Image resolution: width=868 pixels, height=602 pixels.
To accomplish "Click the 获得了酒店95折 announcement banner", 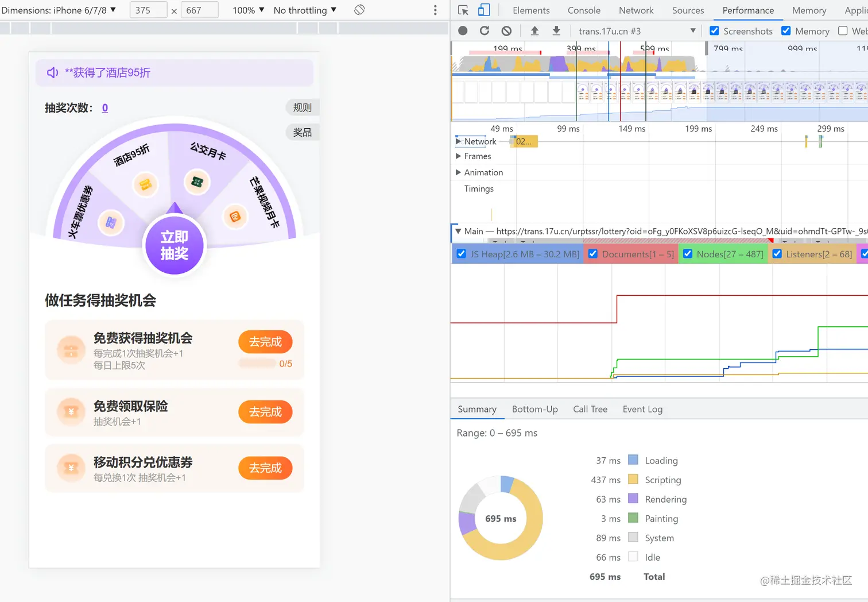I will [x=175, y=72].
